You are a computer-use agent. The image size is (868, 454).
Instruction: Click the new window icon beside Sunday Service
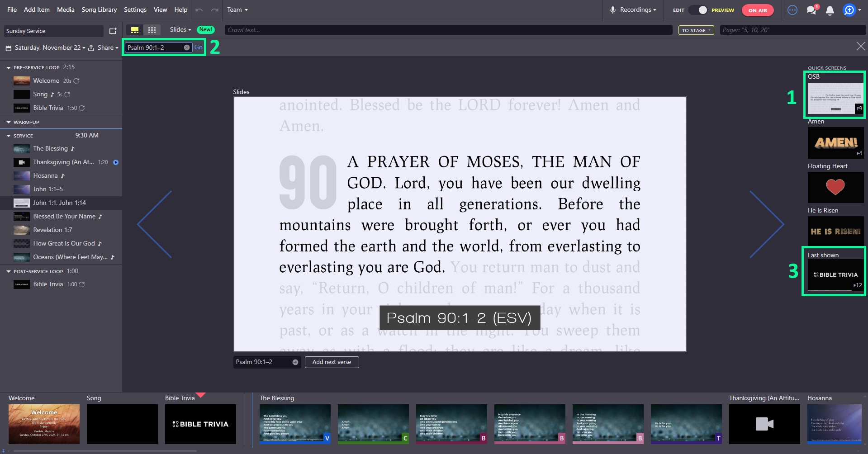pyautogui.click(x=113, y=31)
